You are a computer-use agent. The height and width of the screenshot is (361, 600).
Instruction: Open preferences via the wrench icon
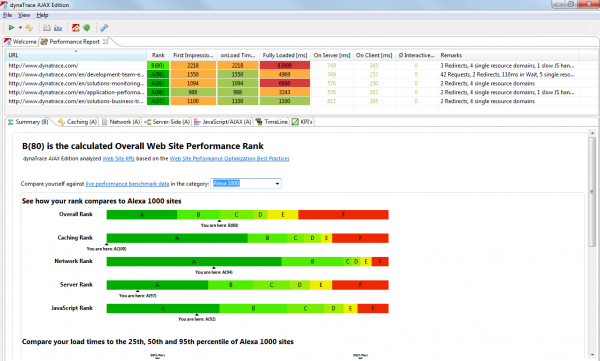104,28
